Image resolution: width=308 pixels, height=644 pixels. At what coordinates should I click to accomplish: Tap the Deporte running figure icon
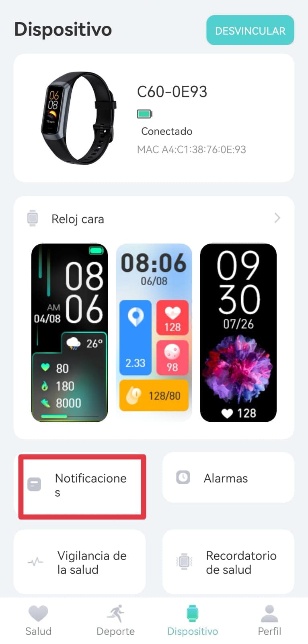click(116, 613)
